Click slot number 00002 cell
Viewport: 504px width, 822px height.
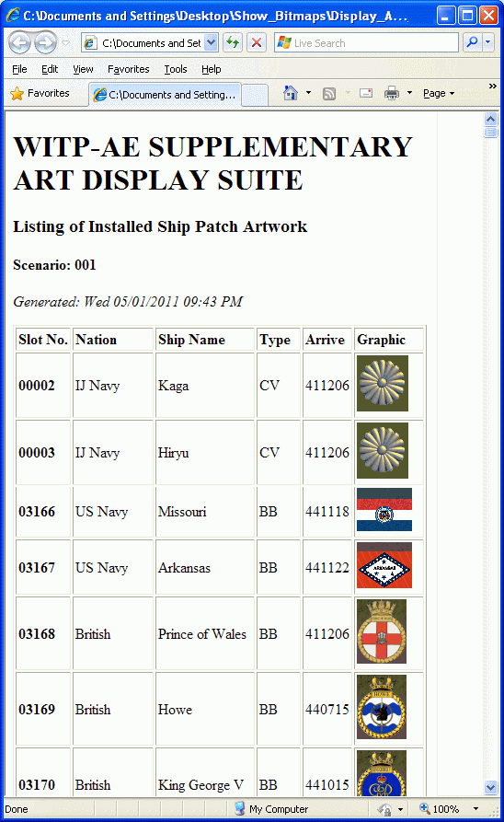coord(43,386)
